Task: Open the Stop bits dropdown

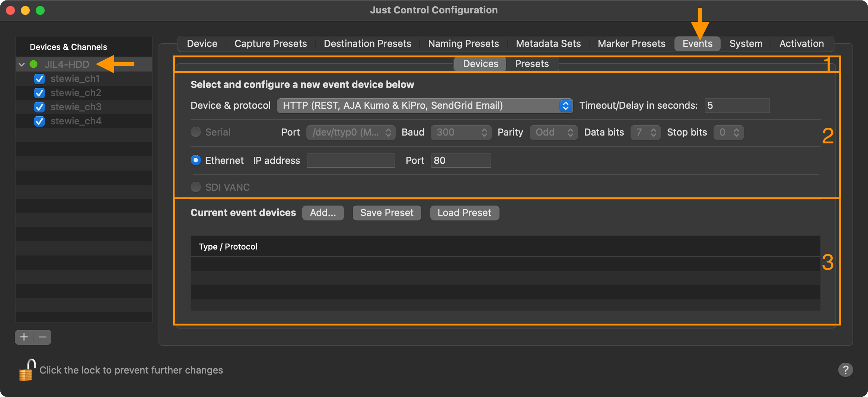Action: click(728, 132)
